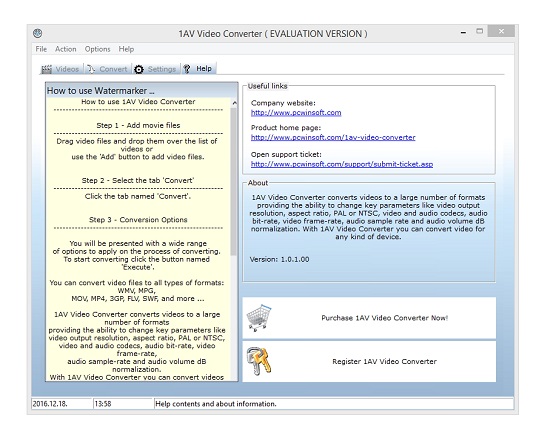Click the time '13:58' in status bar

(x=103, y=404)
